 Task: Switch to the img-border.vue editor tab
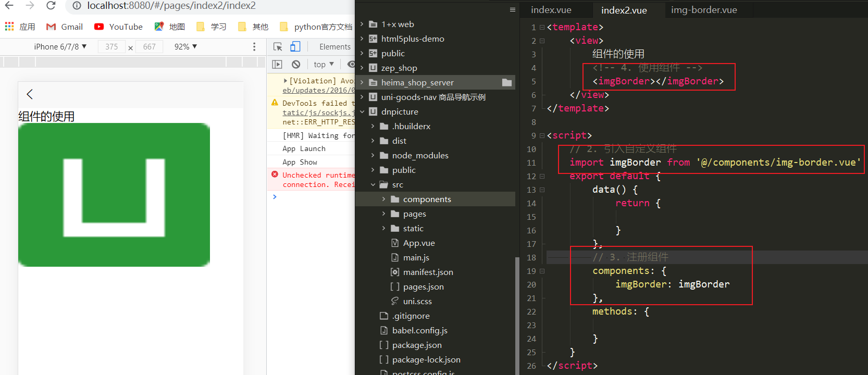[x=704, y=10]
